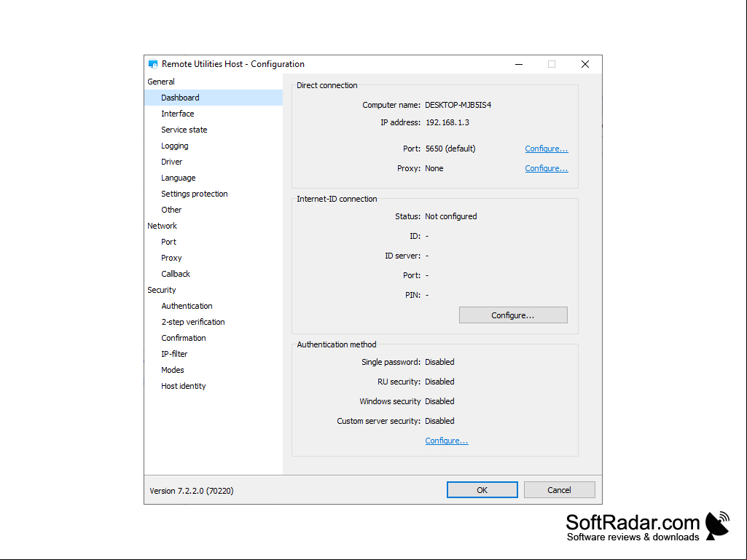Open the Interface settings page

click(177, 114)
